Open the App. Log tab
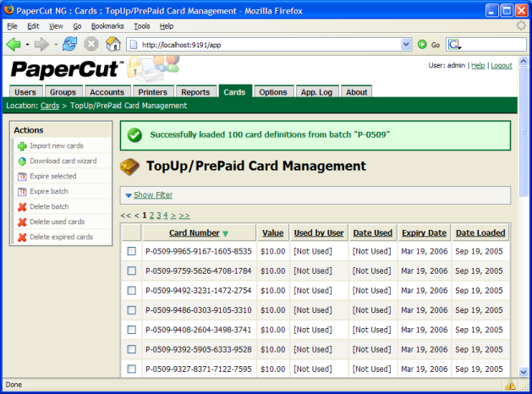This screenshot has width=532, height=394. tap(316, 92)
